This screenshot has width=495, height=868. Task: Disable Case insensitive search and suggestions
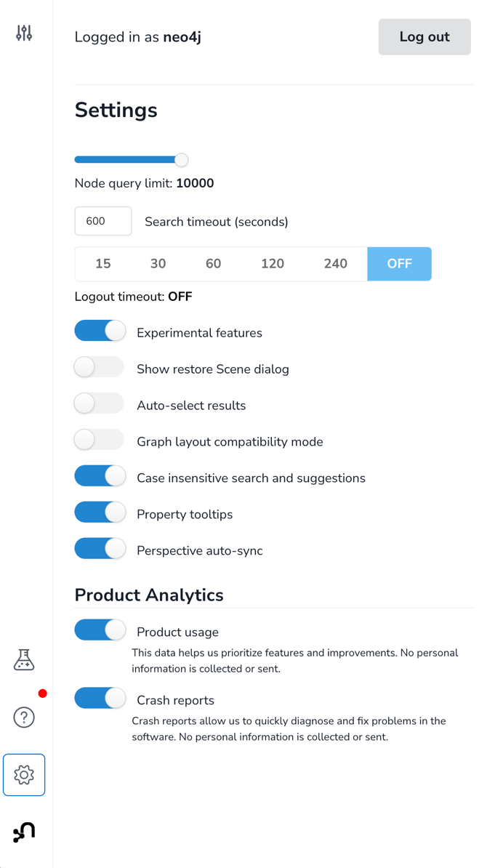click(100, 475)
